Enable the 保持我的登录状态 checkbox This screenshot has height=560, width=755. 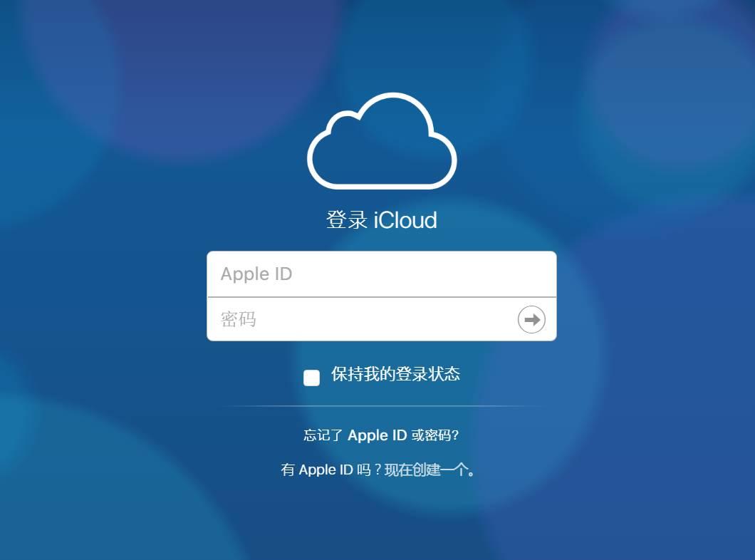pyautogui.click(x=311, y=378)
